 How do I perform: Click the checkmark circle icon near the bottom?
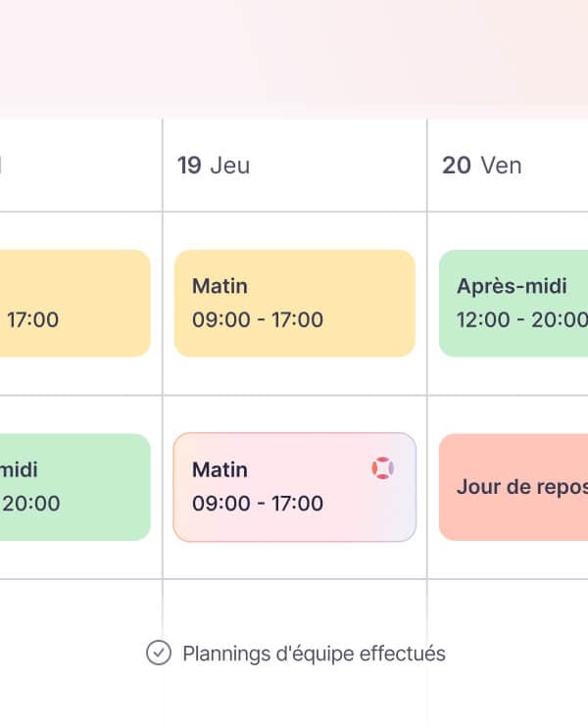click(158, 653)
